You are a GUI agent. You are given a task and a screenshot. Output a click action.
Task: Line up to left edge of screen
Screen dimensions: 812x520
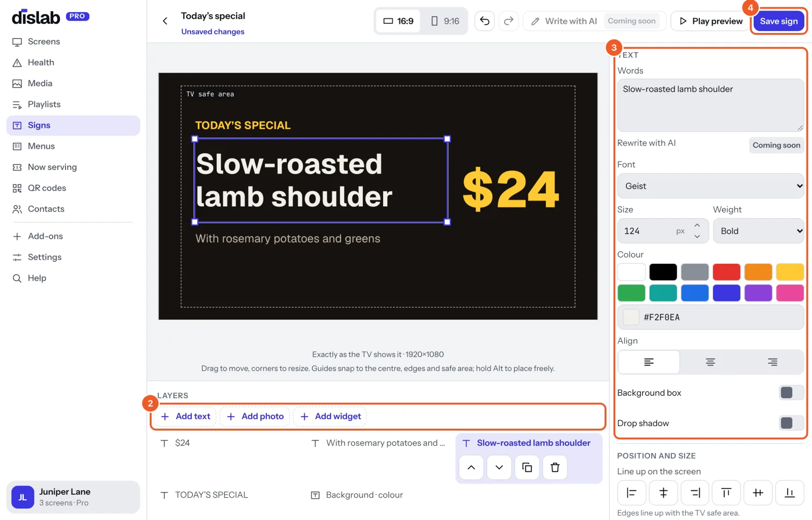pos(631,493)
